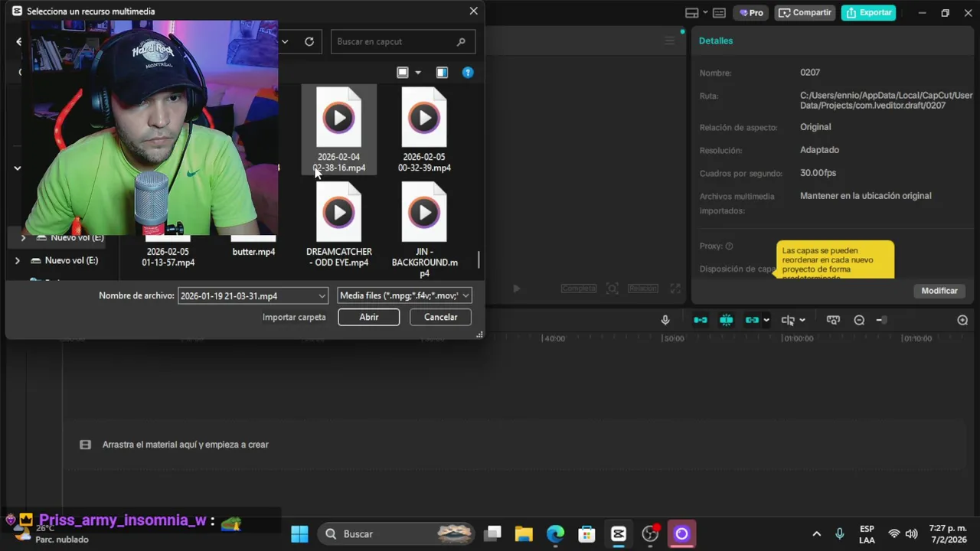Image resolution: width=980 pixels, height=551 pixels.
Task: Open CapCut icon in the taskbar
Action: click(x=619, y=534)
